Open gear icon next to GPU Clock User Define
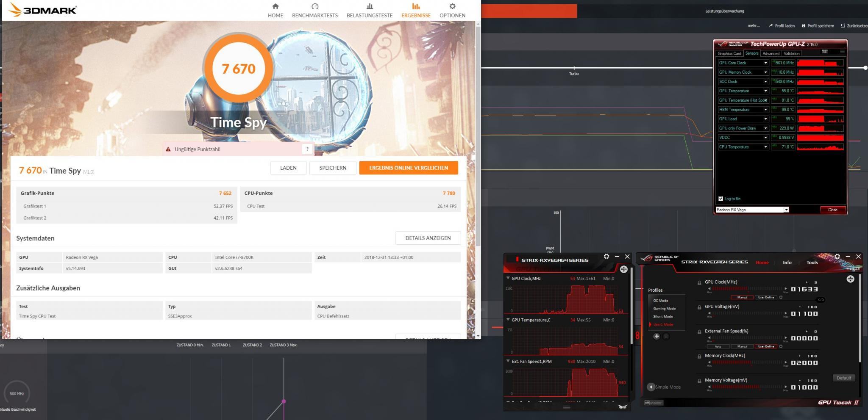This screenshot has width=868, height=420. click(x=781, y=297)
